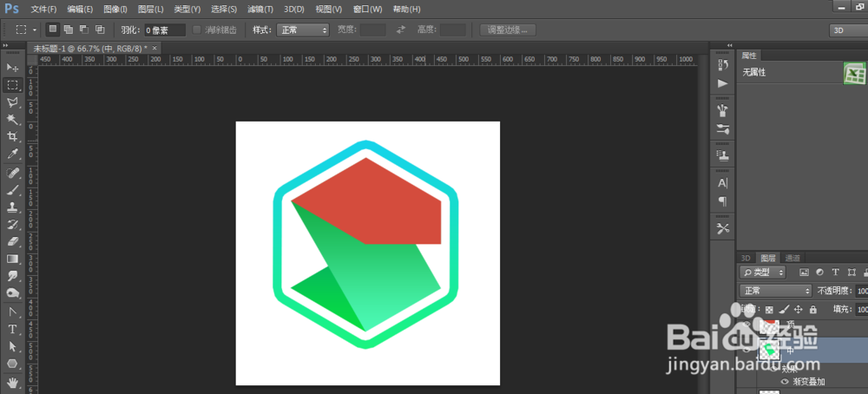The width and height of the screenshot is (868, 394).
Task: Open the Character panel icon
Action: coord(722,183)
